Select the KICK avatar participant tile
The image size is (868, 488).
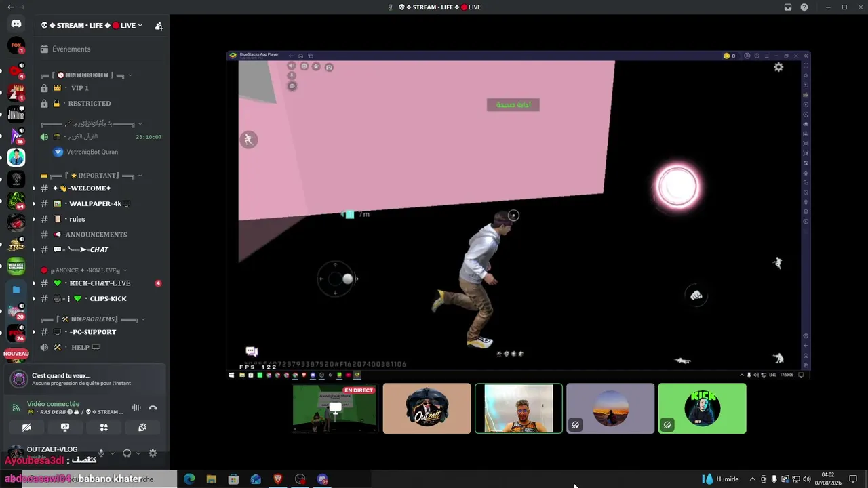click(702, 408)
